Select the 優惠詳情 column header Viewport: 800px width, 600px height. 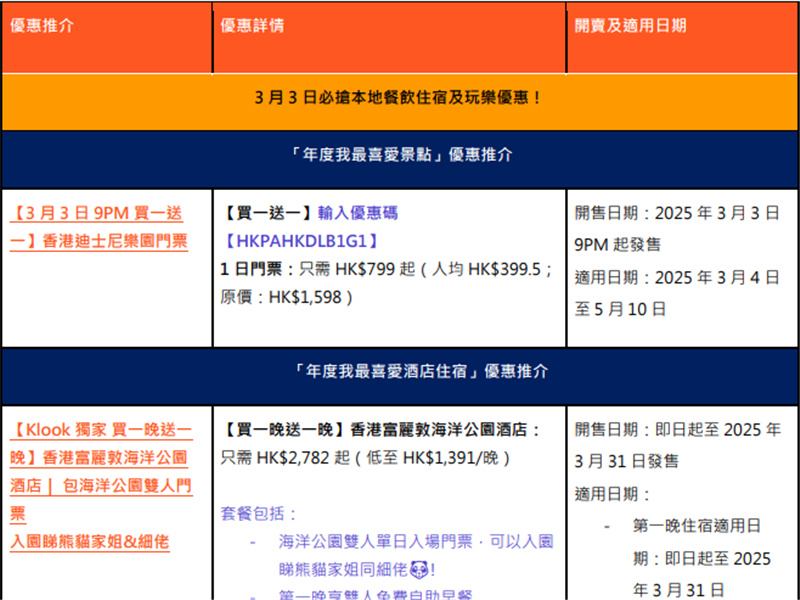tap(252, 26)
